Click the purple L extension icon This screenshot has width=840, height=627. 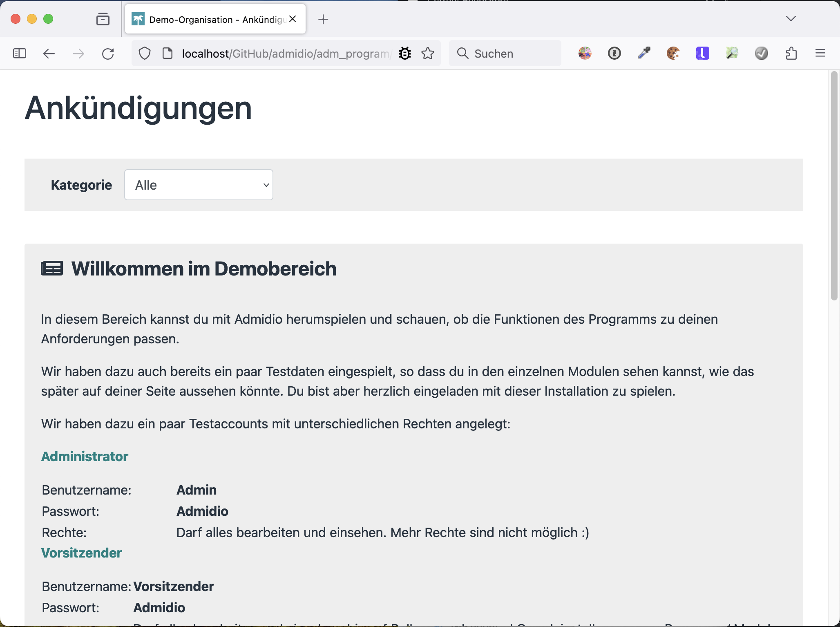(702, 53)
